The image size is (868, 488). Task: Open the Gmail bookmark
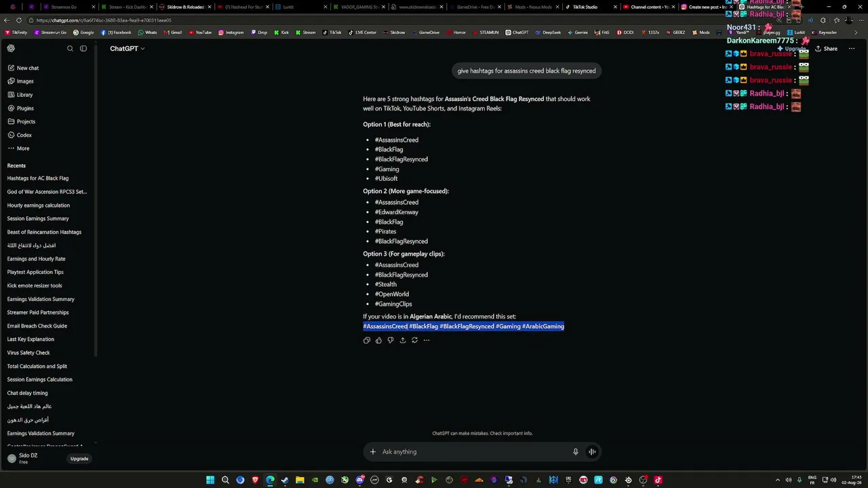[x=173, y=33]
